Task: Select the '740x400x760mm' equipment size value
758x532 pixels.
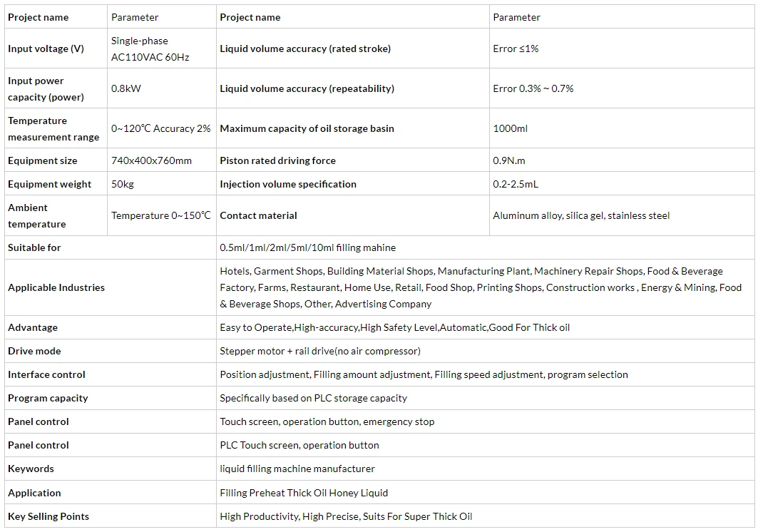Action: (x=151, y=160)
